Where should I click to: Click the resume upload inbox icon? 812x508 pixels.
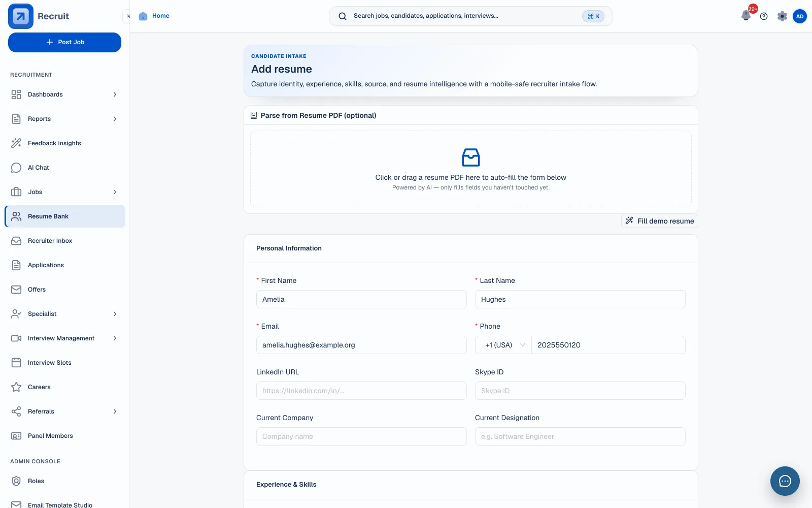pos(471,157)
